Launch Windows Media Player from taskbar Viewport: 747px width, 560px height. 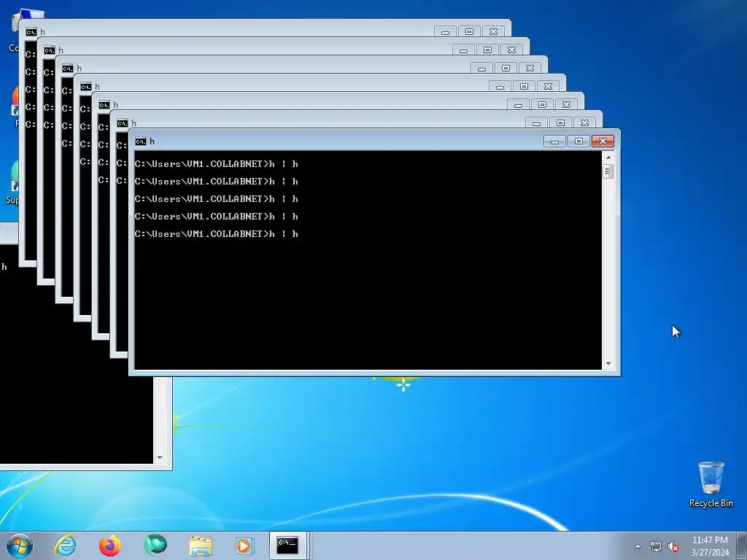(x=245, y=545)
